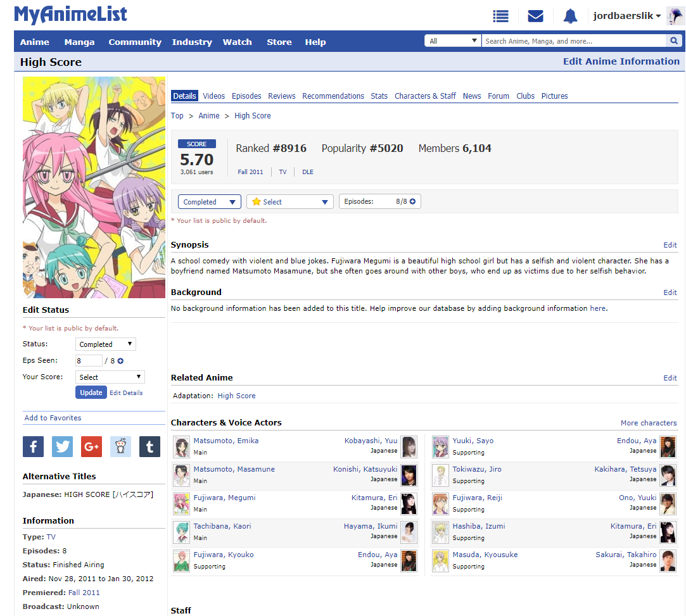Open the anime list icon in header

tap(500, 16)
